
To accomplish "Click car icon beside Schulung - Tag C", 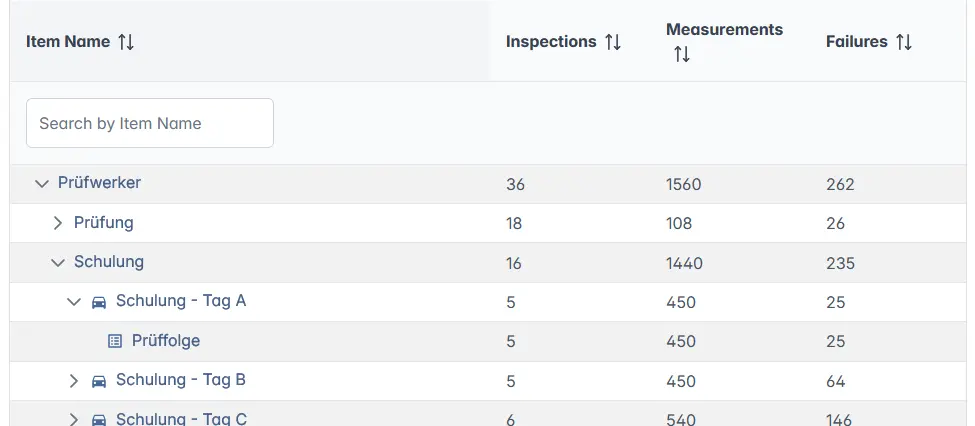I will click(x=99, y=419).
